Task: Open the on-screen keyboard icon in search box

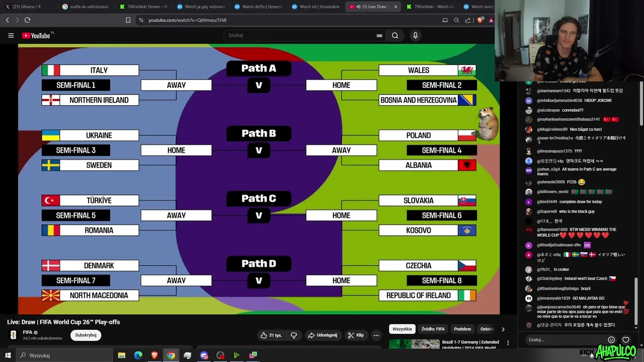Action: click(379, 35)
